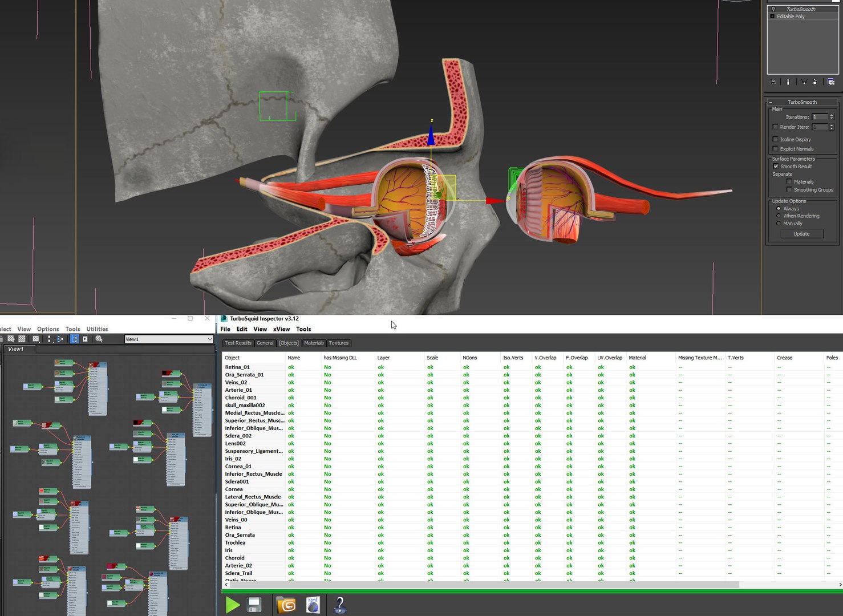Click the white color swatch above modifier stack
This screenshot has height=616, width=843.
[x=836, y=1]
